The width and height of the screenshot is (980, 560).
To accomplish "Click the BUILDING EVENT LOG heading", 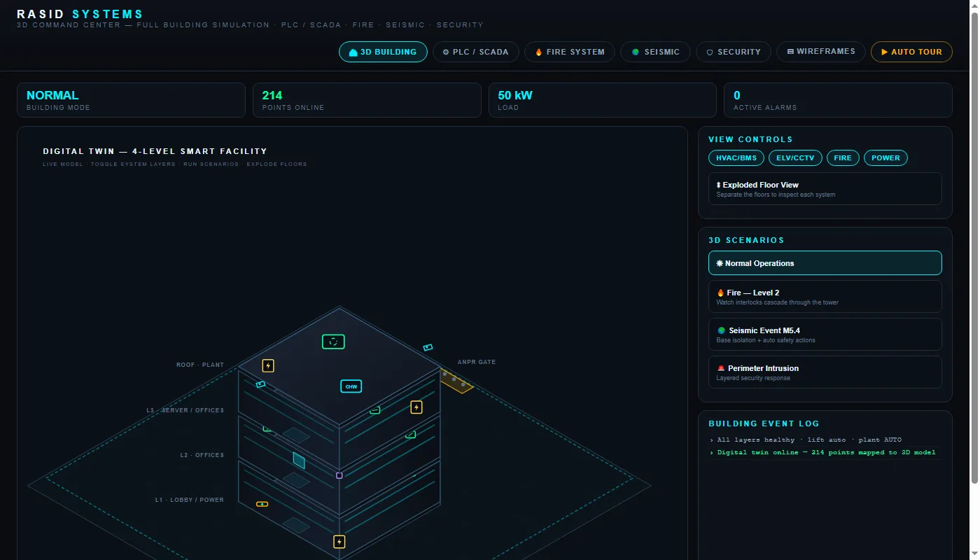I will [764, 423].
